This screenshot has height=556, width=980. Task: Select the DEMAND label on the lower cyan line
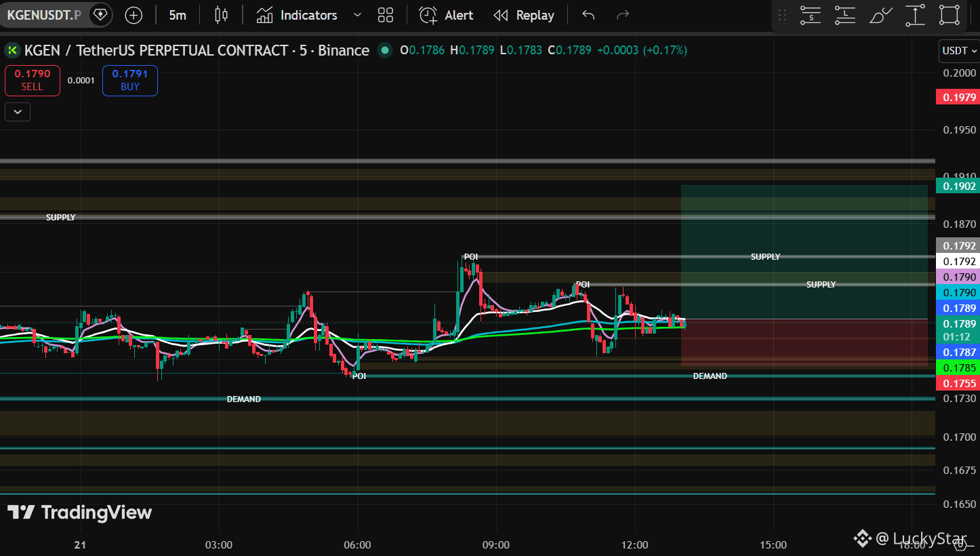243,399
